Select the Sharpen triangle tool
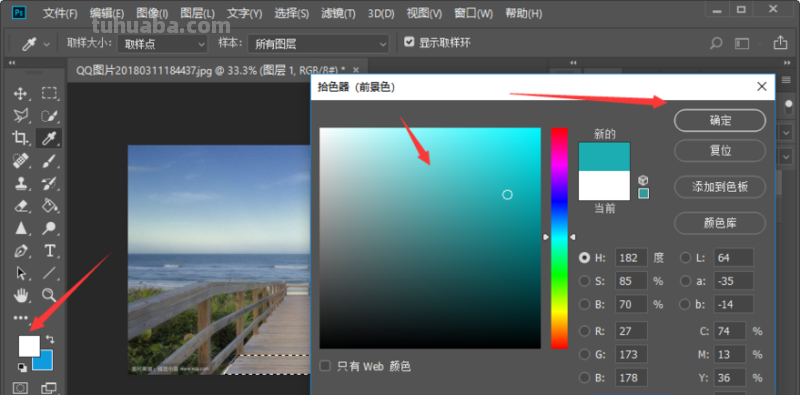Screen dimensions: 800x395 pos(21,228)
